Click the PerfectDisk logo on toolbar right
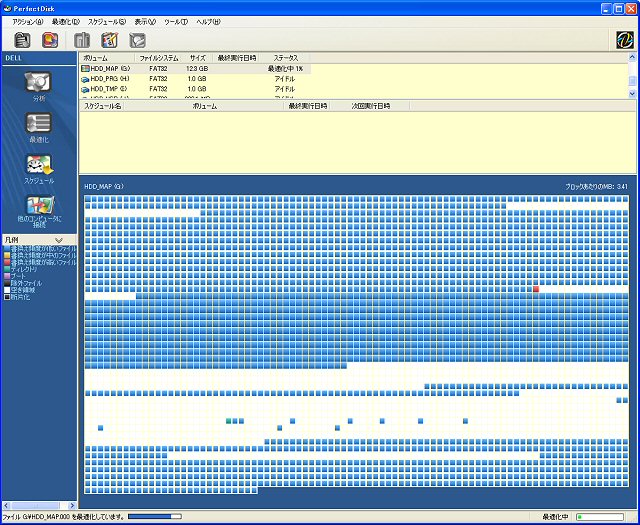Viewport: 640px width, 525px height. tap(624, 40)
